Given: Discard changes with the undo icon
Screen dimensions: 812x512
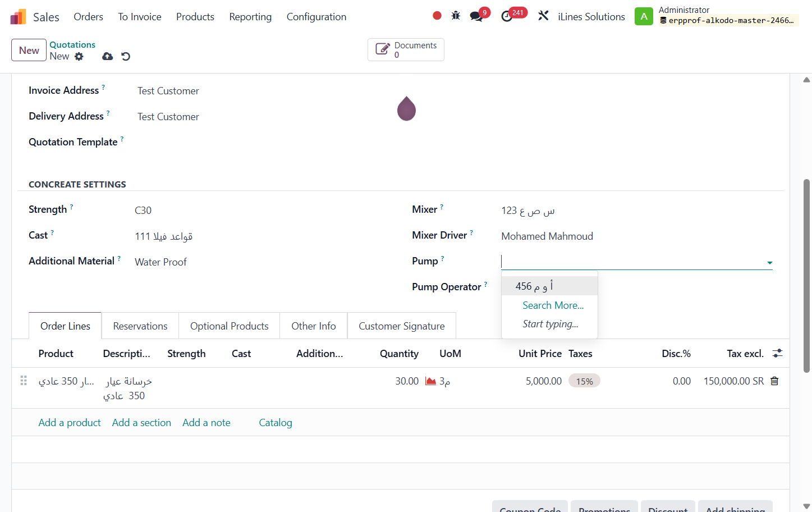Looking at the screenshot, I should pyautogui.click(x=126, y=56).
